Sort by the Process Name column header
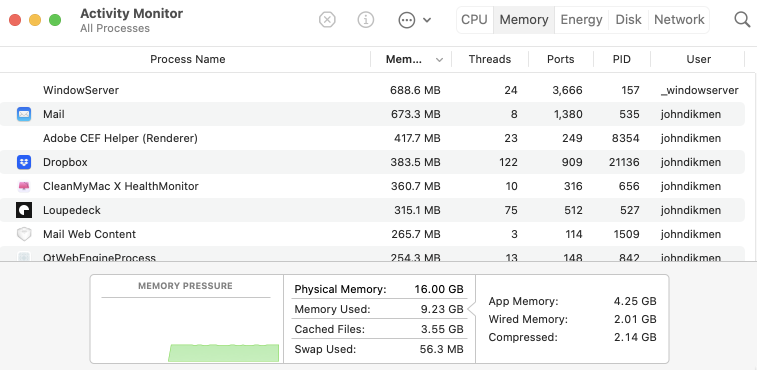757x370 pixels. (187, 59)
